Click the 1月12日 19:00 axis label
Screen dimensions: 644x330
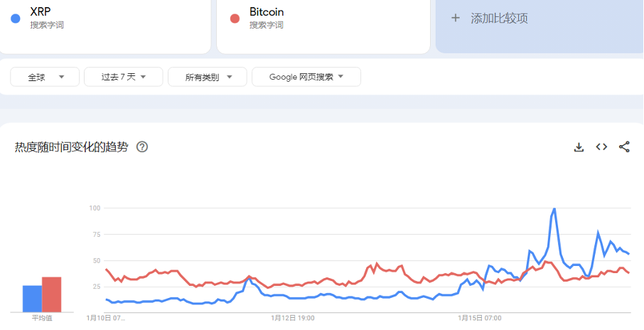pyautogui.click(x=293, y=317)
